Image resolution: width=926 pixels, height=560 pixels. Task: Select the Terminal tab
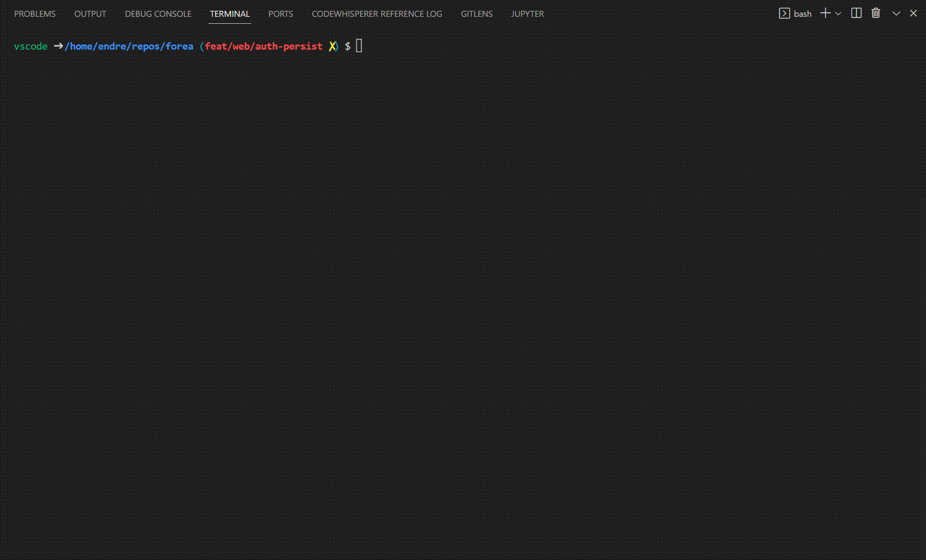pyautogui.click(x=230, y=14)
